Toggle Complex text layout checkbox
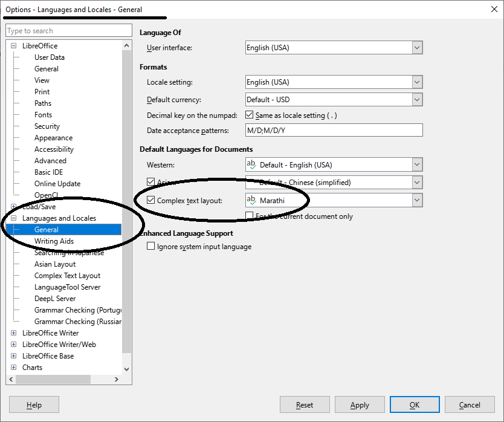The image size is (504, 422). point(151,200)
